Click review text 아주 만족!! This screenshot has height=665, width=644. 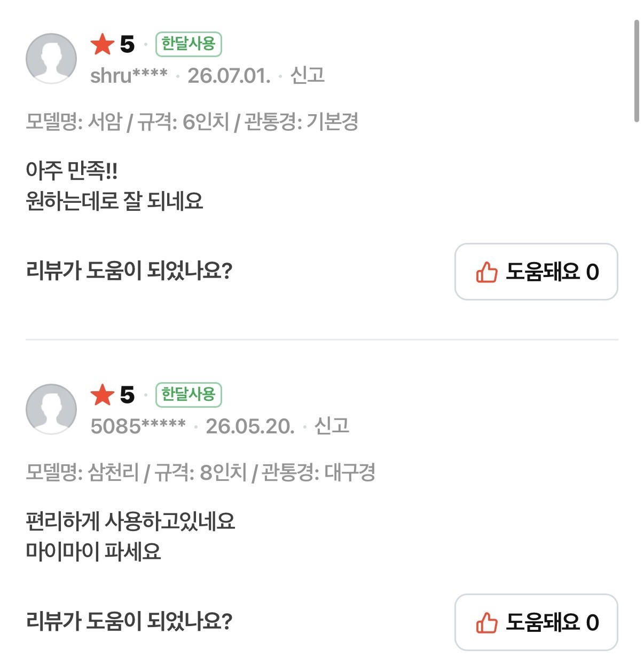coord(72,170)
